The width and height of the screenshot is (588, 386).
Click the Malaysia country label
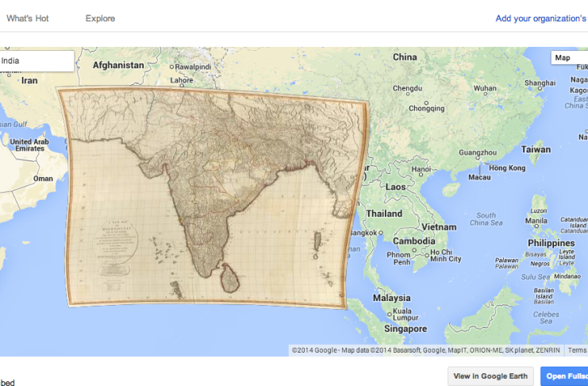click(391, 298)
